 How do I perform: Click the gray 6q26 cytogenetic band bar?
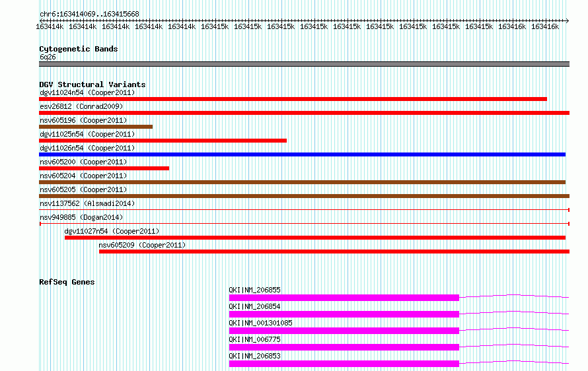[304, 64]
